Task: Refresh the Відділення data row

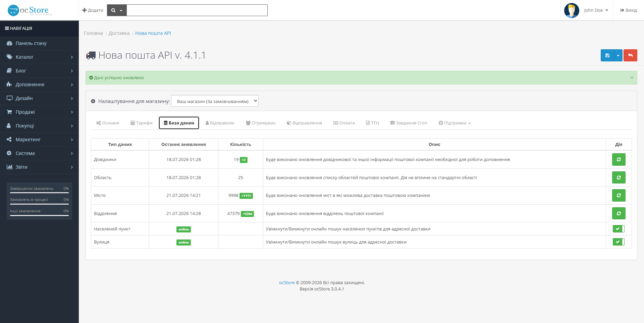Action: tap(619, 213)
